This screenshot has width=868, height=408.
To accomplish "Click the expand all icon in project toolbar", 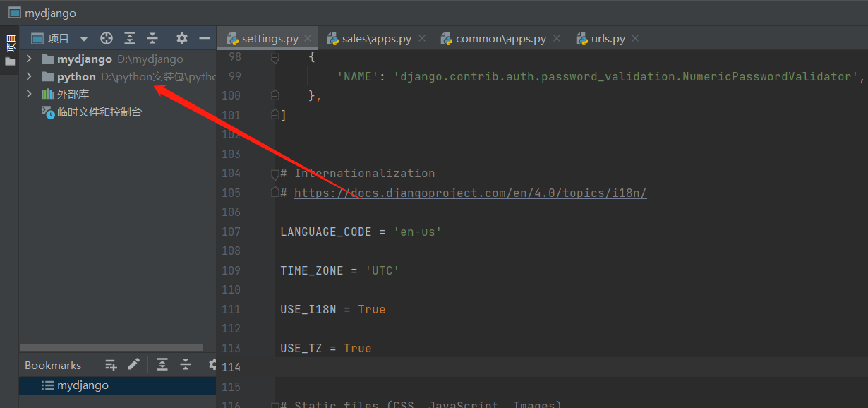I will (x=129, y=37).
